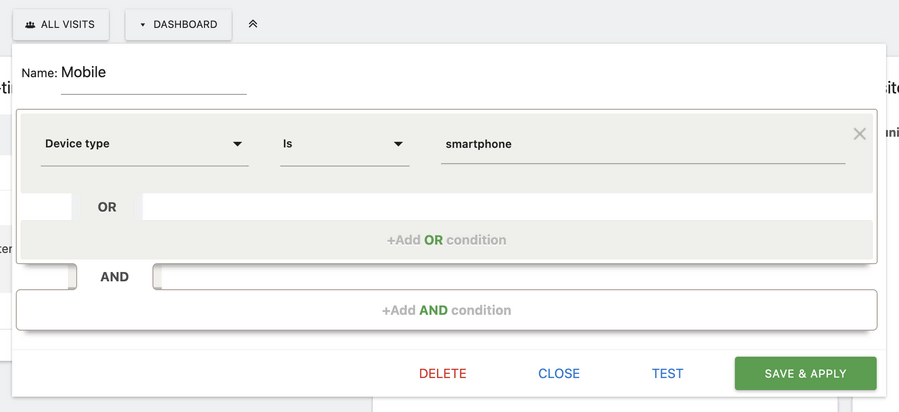
Task: Open the Is comparison operator dropdown
Action: pos(344,144)
